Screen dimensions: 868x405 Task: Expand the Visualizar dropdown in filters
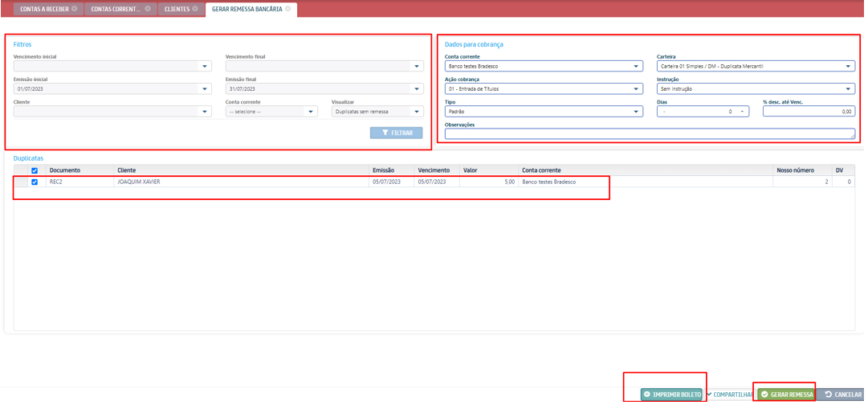417,112
